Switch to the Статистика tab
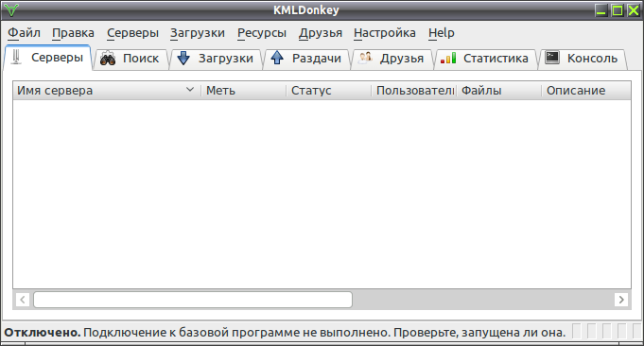The image size is (644, 346). (x=485, y=59)
